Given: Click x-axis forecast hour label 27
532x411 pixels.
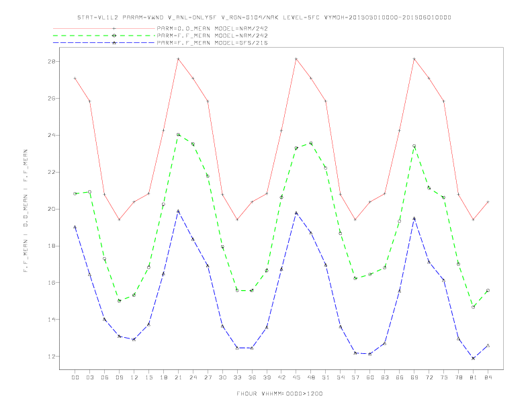Looking at the screenshot, I should 208,377.
